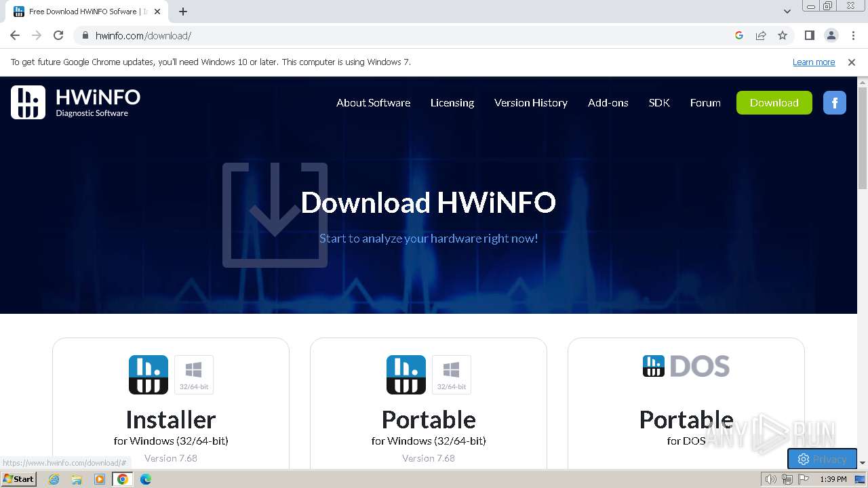Open Microsoft Edge from taskbar
The width and height of the screenshot is (868, 488).
pyautogui.click(x=146, y=479)
